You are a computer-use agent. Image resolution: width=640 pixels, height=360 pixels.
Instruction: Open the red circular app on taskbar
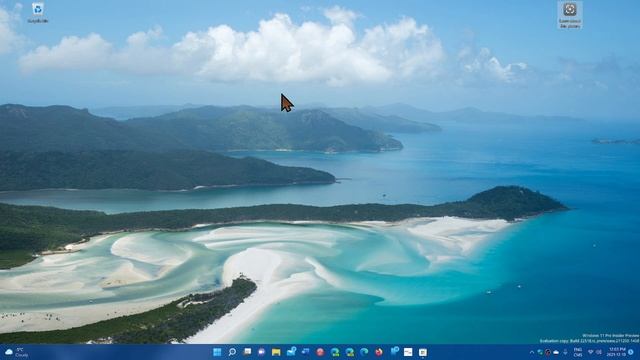click(x=320, y=352)
